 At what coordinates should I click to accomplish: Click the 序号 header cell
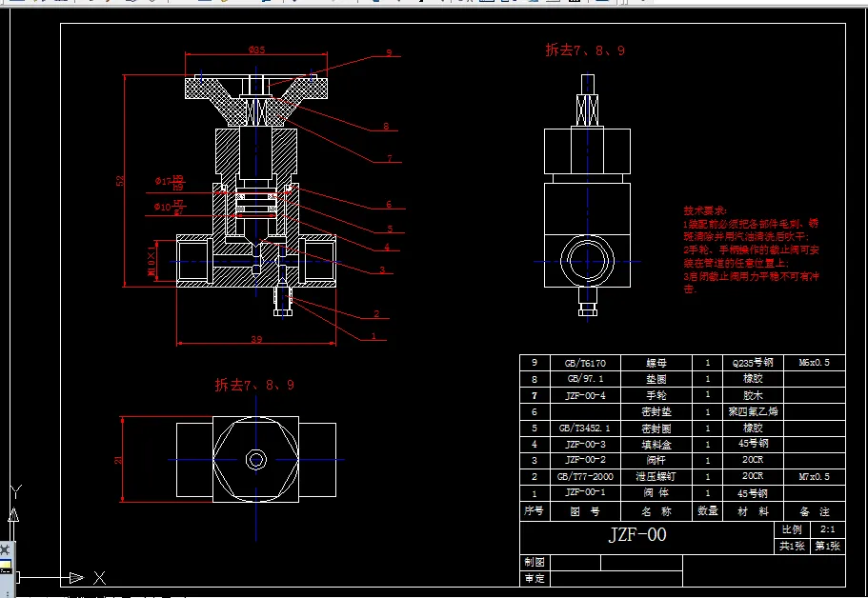tap(535, 511)
